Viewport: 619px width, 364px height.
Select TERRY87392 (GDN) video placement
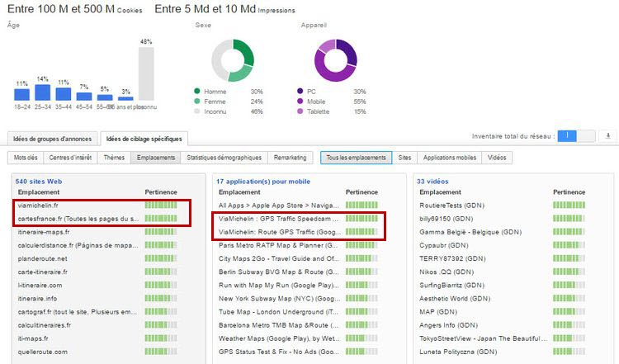point(453,258)
